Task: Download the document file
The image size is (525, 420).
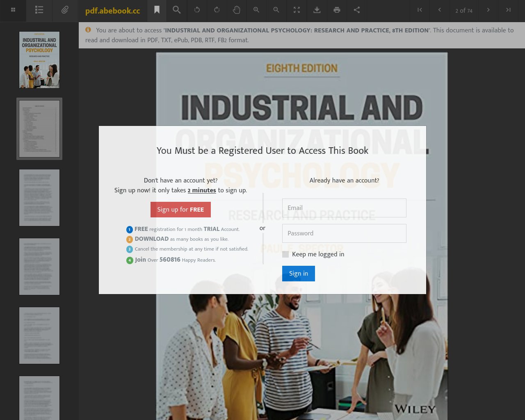Action: coord(317,10)
